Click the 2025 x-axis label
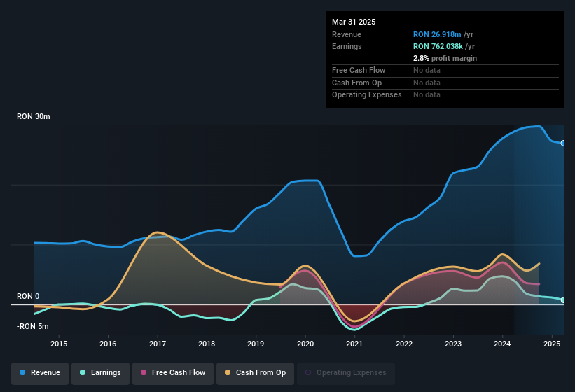575x392 pixels. [552, 344]
